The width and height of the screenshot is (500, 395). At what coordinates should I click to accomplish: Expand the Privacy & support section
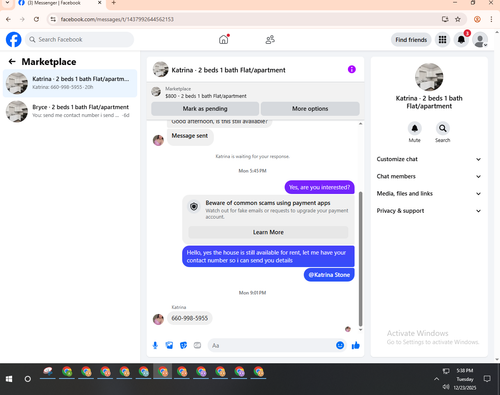pos(429,211)
